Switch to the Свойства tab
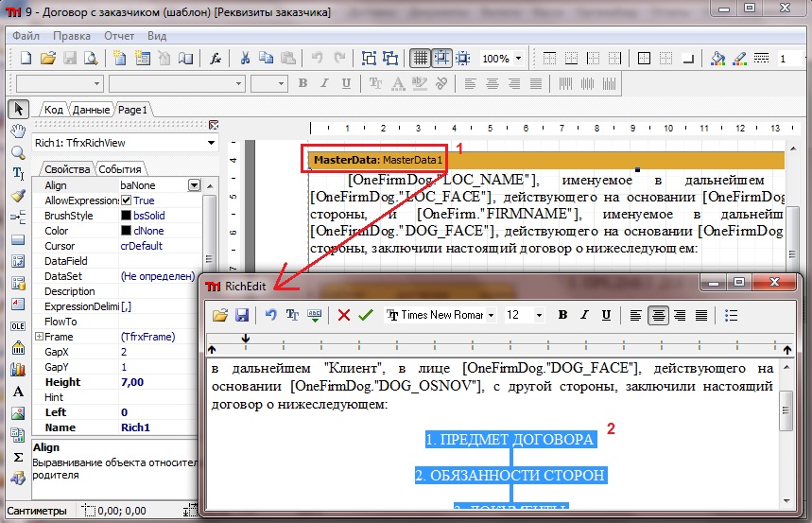 [x=67, y=169]
